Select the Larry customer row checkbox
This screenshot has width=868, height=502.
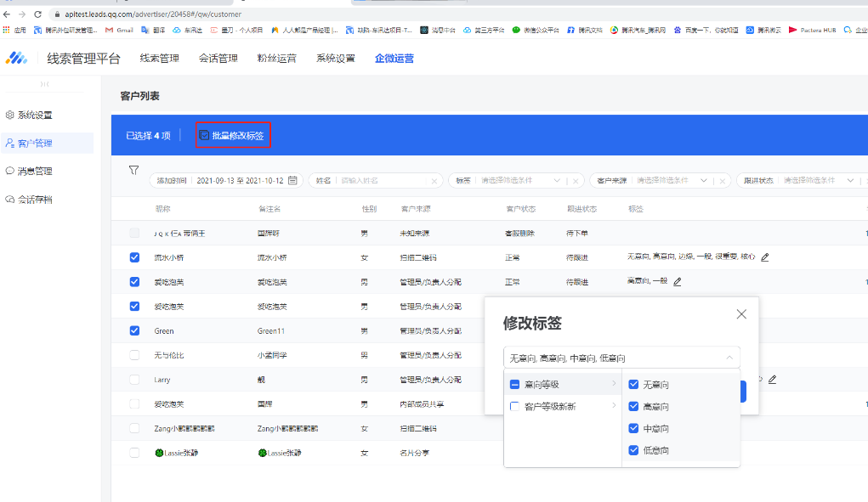[134, 380]
